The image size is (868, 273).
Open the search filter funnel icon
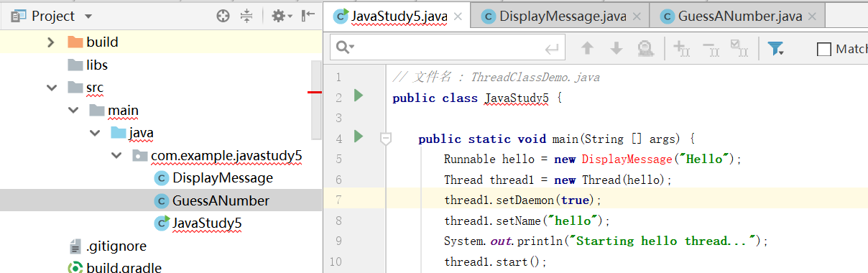(775, 48)
